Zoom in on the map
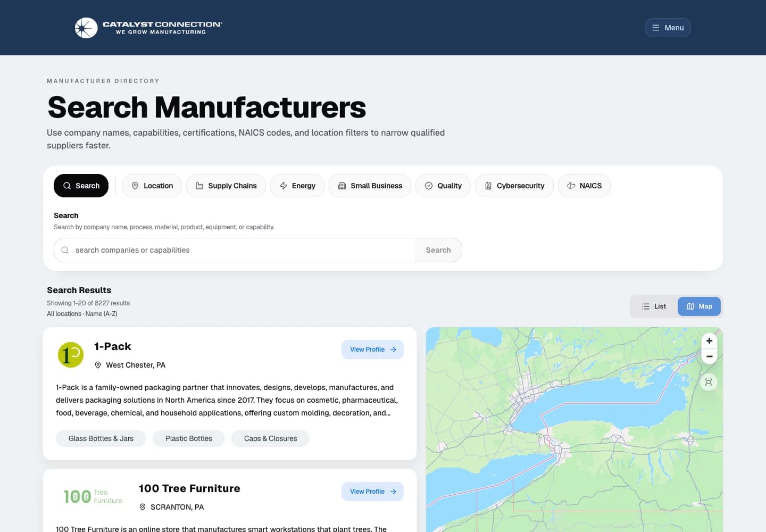This screenshot has height=532, width=766. [x=709, y=341]
